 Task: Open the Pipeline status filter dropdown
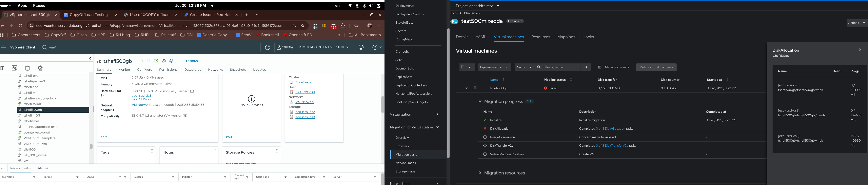tap(494, 67)
